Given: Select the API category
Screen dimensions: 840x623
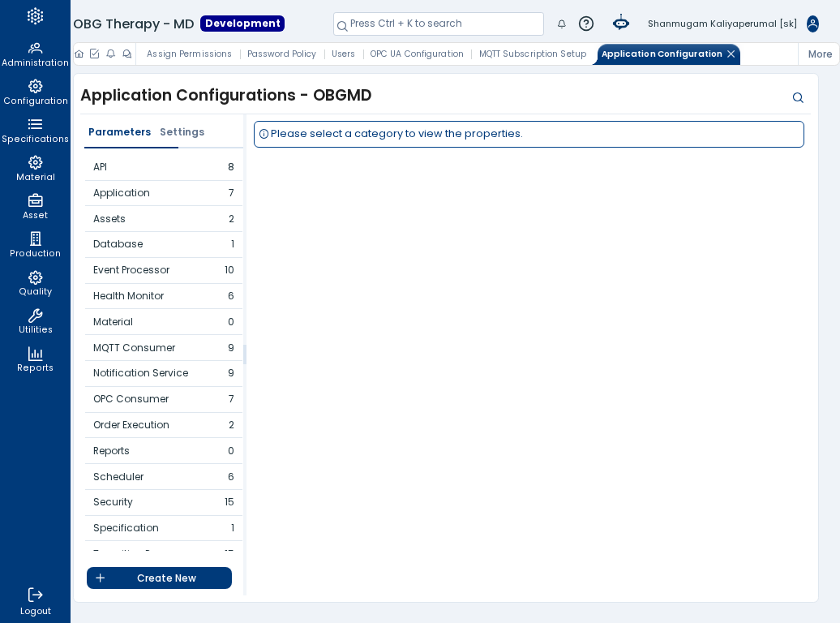Looking at the screenshot, I should 164,167.
